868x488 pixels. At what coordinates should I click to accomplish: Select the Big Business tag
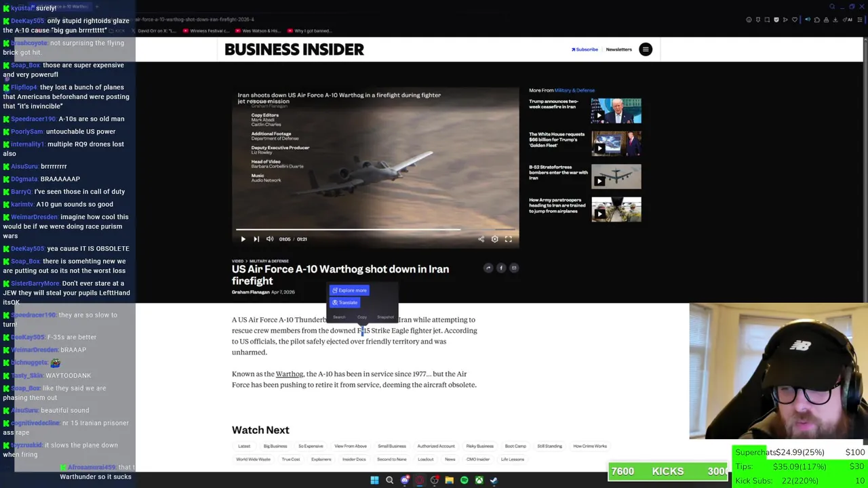[275, 446]
